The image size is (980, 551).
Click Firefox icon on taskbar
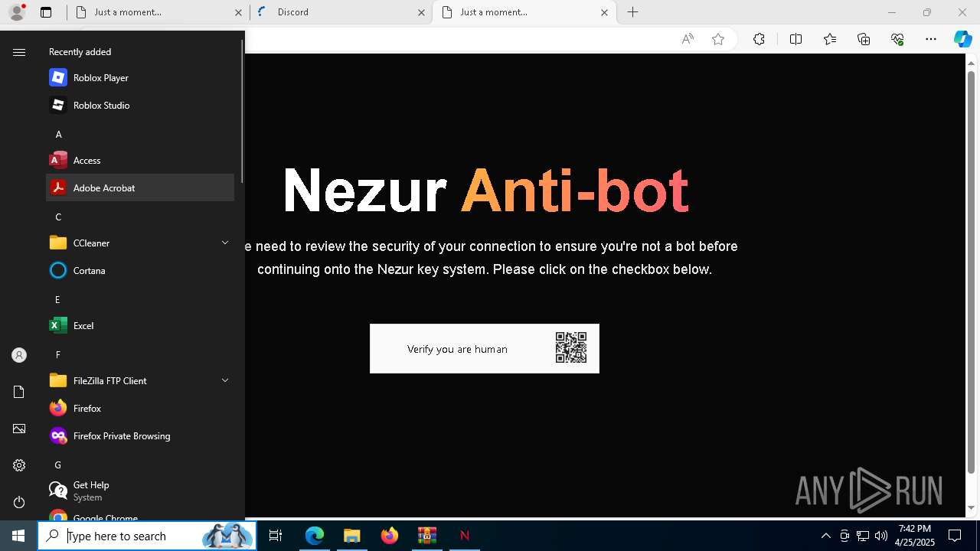pyautogui.click(x=390, y=536)
